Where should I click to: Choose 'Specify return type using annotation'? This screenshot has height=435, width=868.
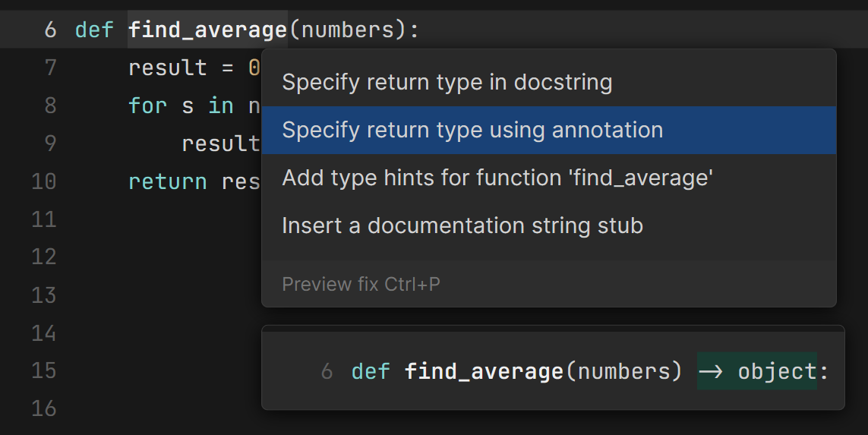(x=472, y=130)
